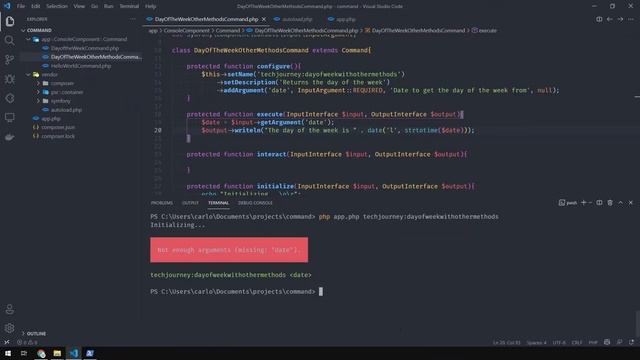Screen dimensions: 640x360
Task: Close the terminal panel
Action: [x=631, y=202]
